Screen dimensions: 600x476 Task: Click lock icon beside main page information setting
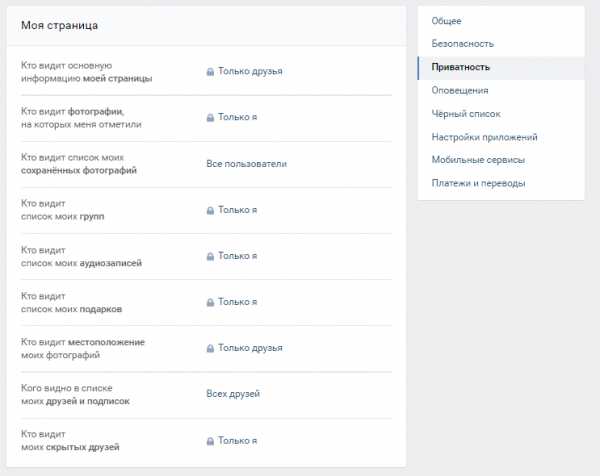click(210, 72)
